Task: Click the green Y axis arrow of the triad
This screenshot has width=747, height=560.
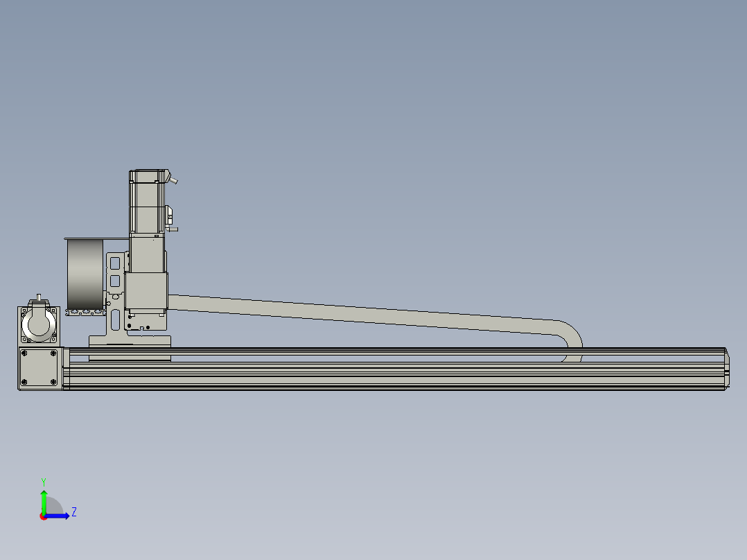Action: [x=44, y=501]
